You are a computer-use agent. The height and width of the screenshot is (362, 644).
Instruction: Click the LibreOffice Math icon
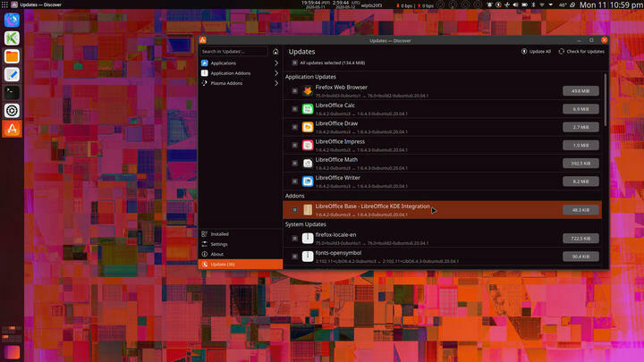[x=307, y=163]
